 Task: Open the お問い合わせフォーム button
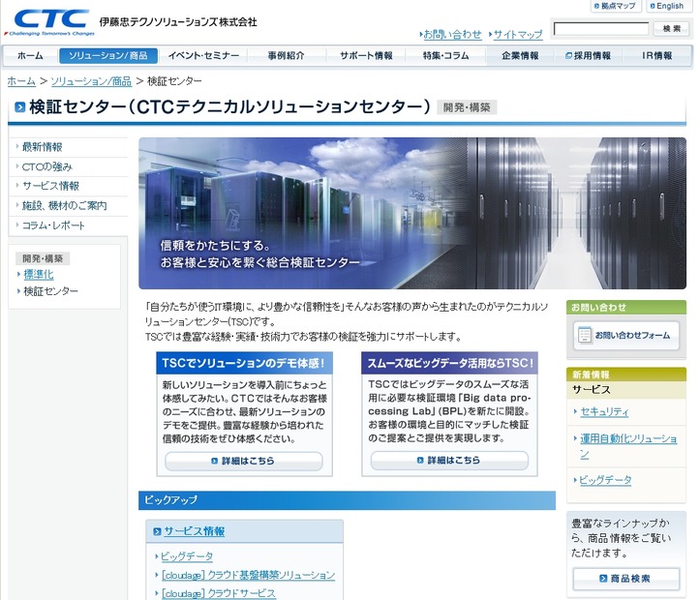click(625, 335)
